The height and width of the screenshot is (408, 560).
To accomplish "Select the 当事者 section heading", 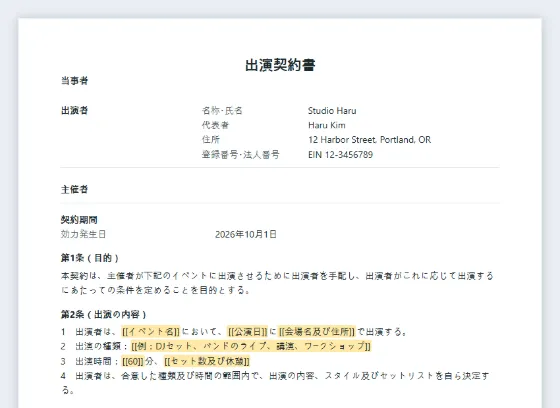I will [x=74, y=81].
